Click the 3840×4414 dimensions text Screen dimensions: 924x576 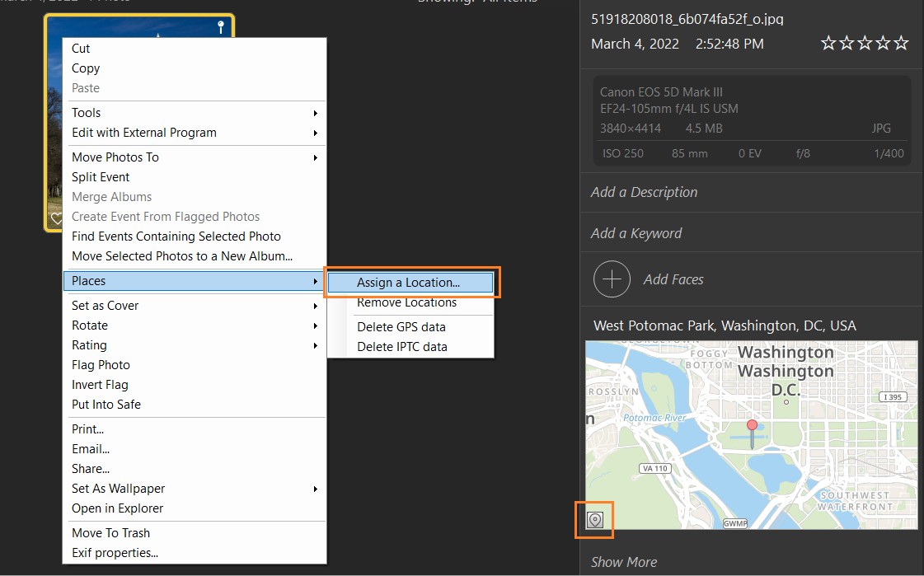click(x=631, y=129)
